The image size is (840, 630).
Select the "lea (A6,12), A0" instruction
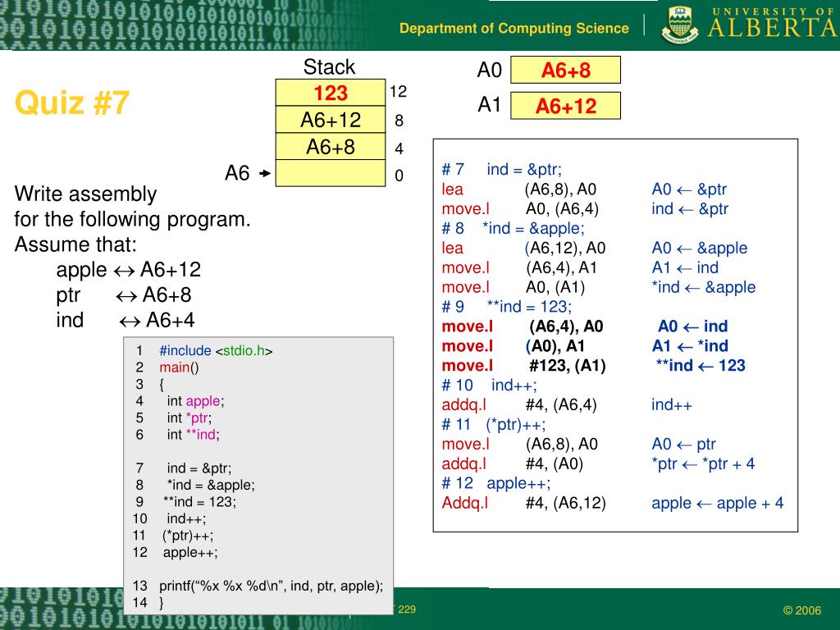tap(523, 248)
